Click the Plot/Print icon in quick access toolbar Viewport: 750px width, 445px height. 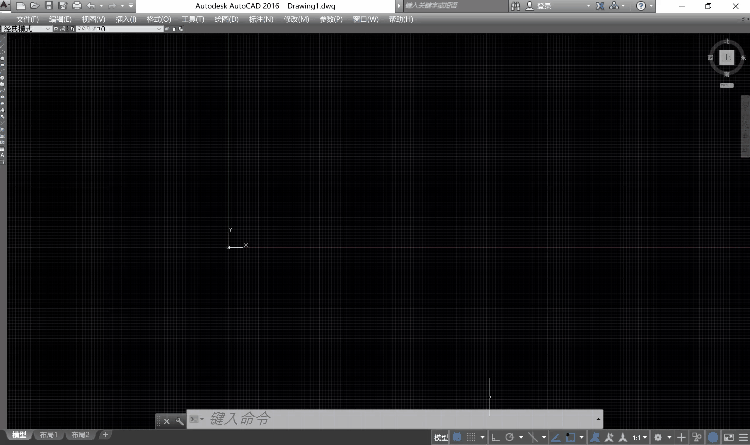pos(76,6)
